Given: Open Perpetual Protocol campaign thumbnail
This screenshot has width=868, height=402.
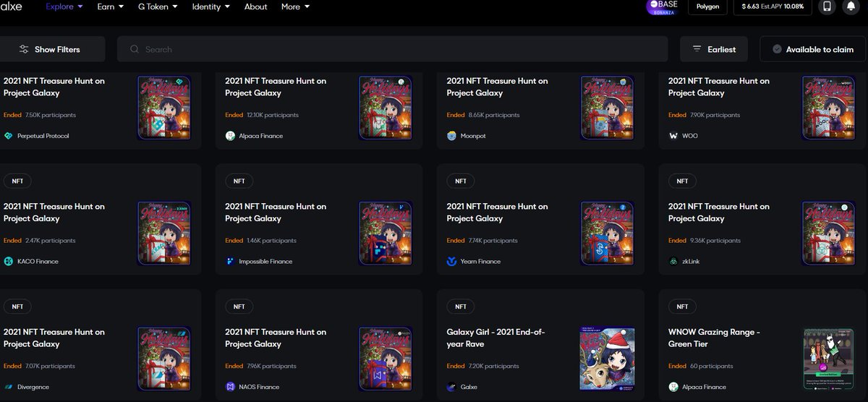Looking at the screenshot, I should point(163,107).
